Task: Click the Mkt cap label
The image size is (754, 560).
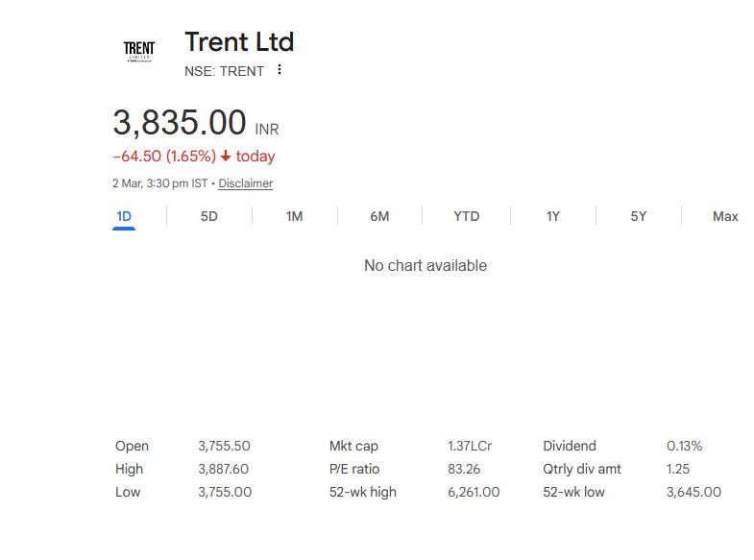Action: (x=353, y=446)
